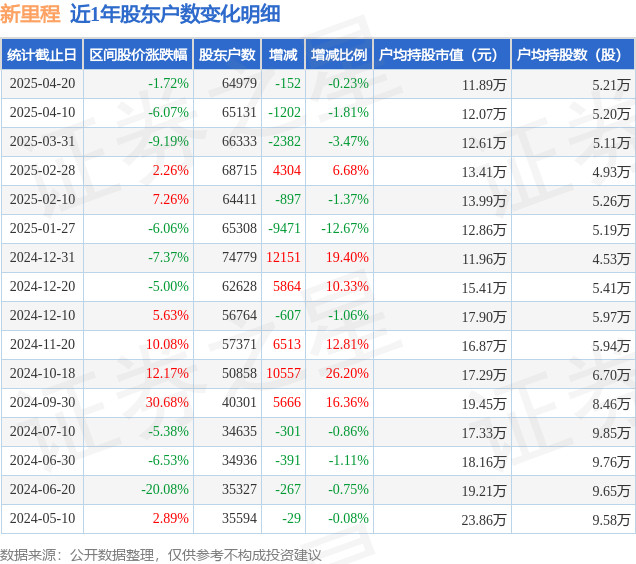Select the date cell 2024-12-20
636x564 pixels.
pyautogui.click(x=42, y=286)
